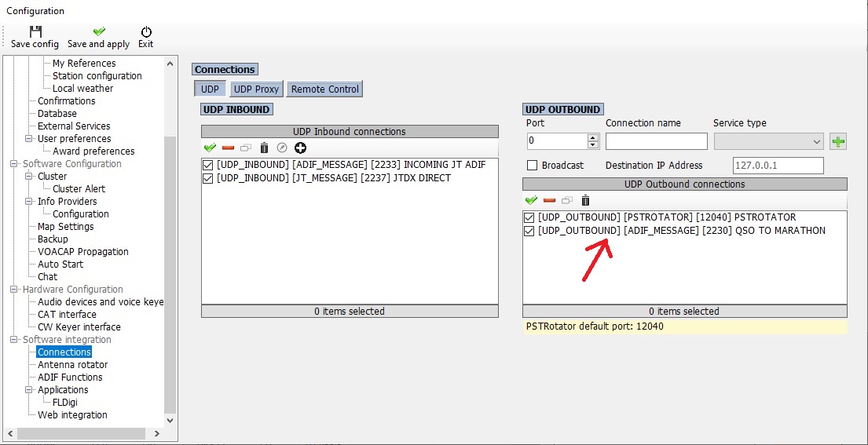Image resolution: width=868 pixels, height=445 pixels.
Task: Collapse the Software Configuration tree node
Action: tap(14, 164)
